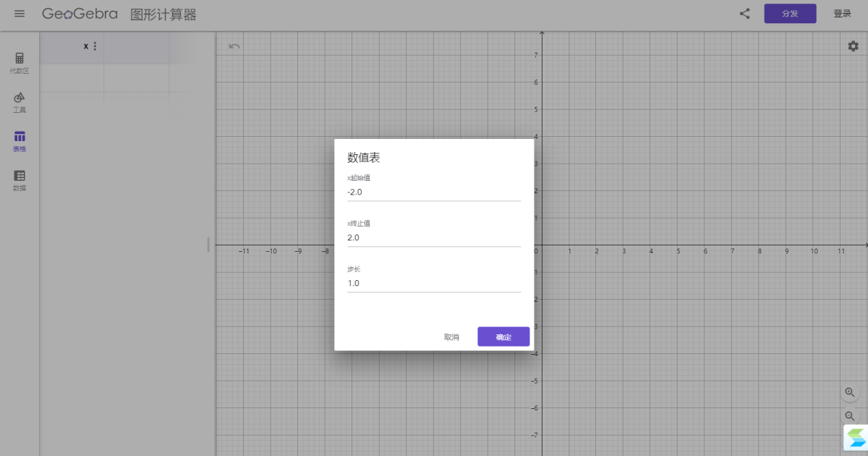
Task: Click the undo arrow icon
Action: pos(234,46)
